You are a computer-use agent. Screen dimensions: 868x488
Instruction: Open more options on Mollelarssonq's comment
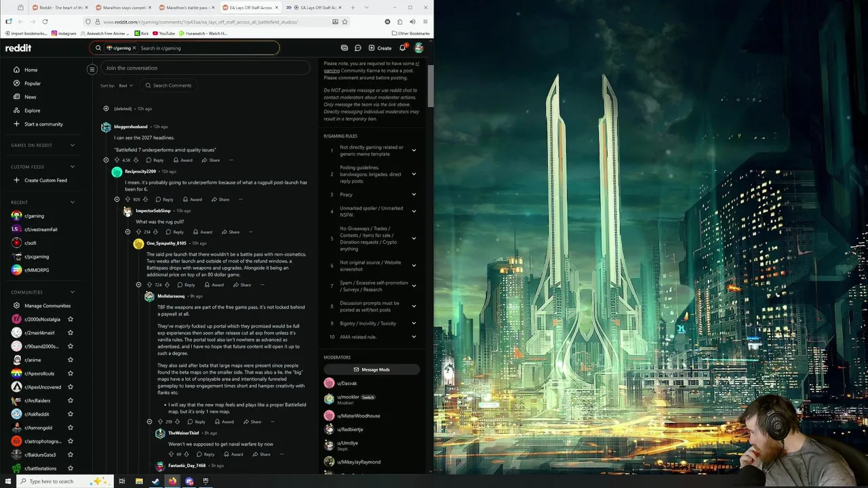click(x=272, y=422)
